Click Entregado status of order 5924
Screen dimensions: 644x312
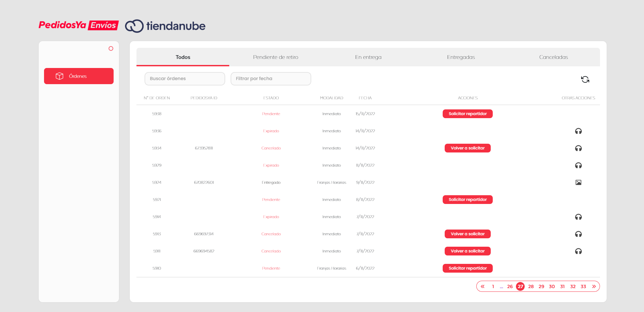(271, 182)
